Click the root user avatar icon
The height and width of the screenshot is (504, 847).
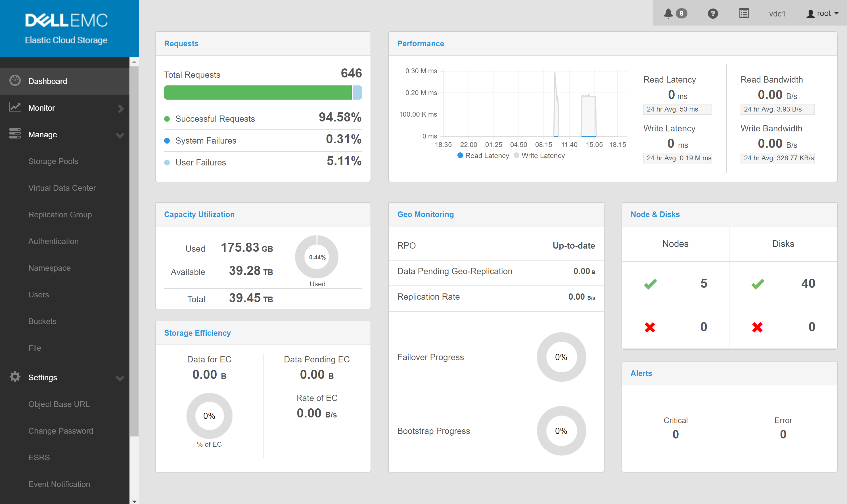point(810,14)
